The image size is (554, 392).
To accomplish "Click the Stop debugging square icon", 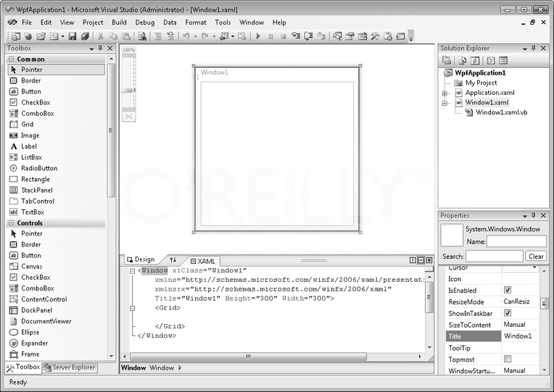I will point(283,36).
